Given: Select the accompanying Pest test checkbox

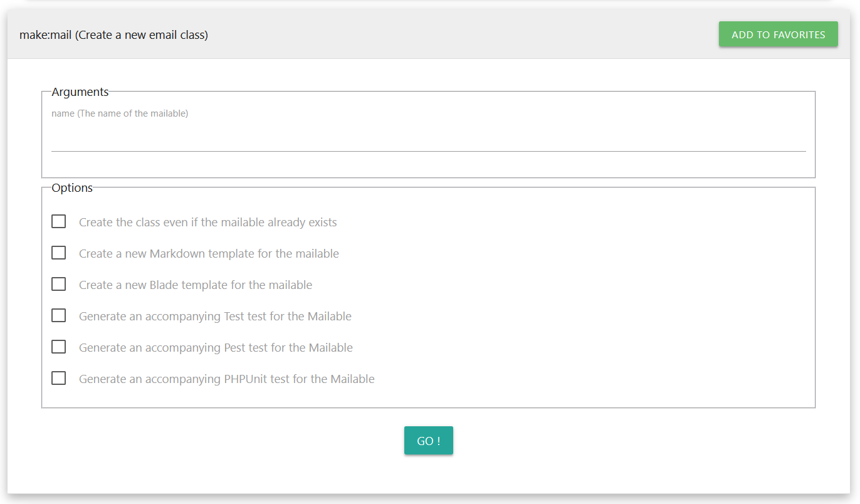Looking at the screenshot, I should (x=59, y=347).
